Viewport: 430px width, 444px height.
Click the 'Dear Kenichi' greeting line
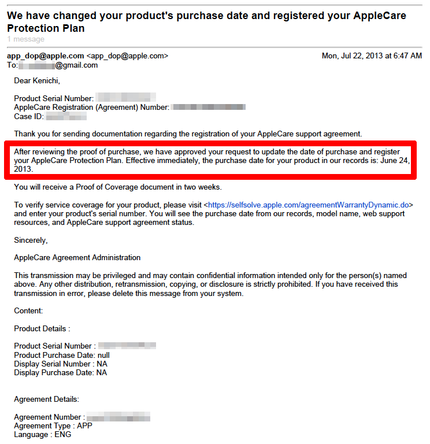pyautogui.click(x=37, y=80)
